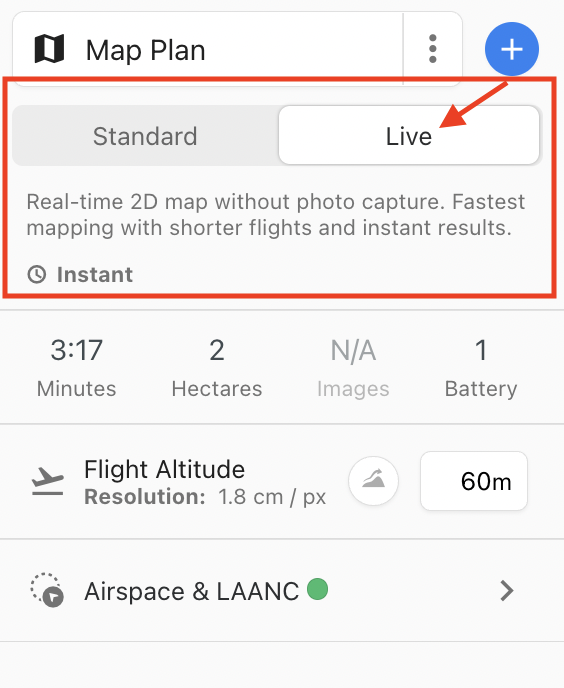Click the Instant processing time label
Image resolution: width=564 pixels, height=688 pixels.
coord(95,275)
